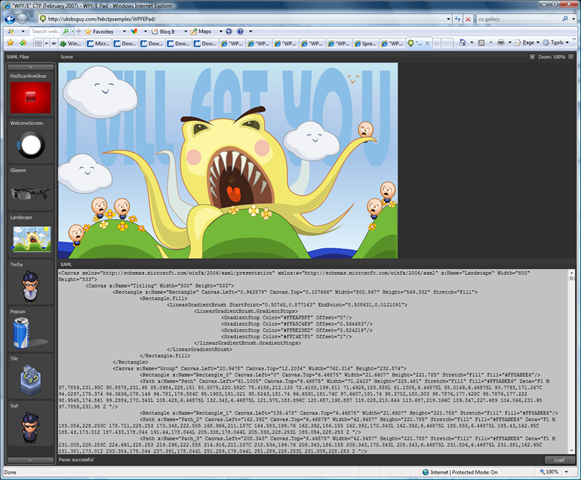The height and width of the screenshot is (480, 581).
Task: Expand the MSN butterfly dropdown arrow
Action: [145, 32]
